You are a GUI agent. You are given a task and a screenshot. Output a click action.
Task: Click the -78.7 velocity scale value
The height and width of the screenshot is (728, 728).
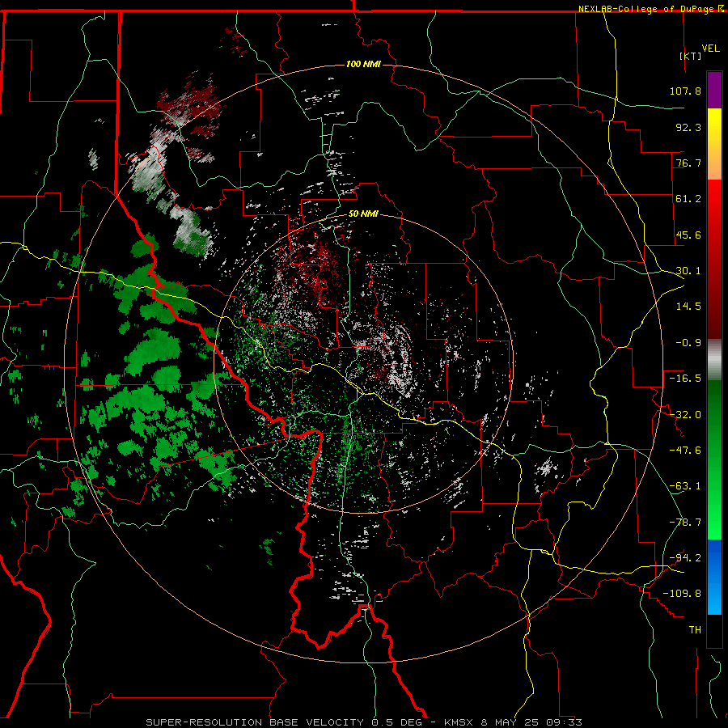685,523
